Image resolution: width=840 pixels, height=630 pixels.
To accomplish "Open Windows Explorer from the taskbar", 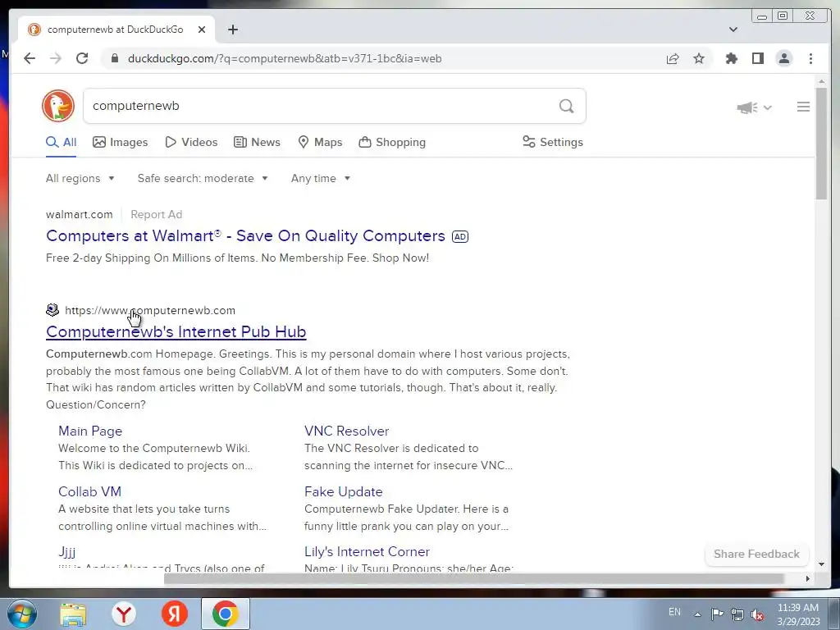I will click(73, 614).
